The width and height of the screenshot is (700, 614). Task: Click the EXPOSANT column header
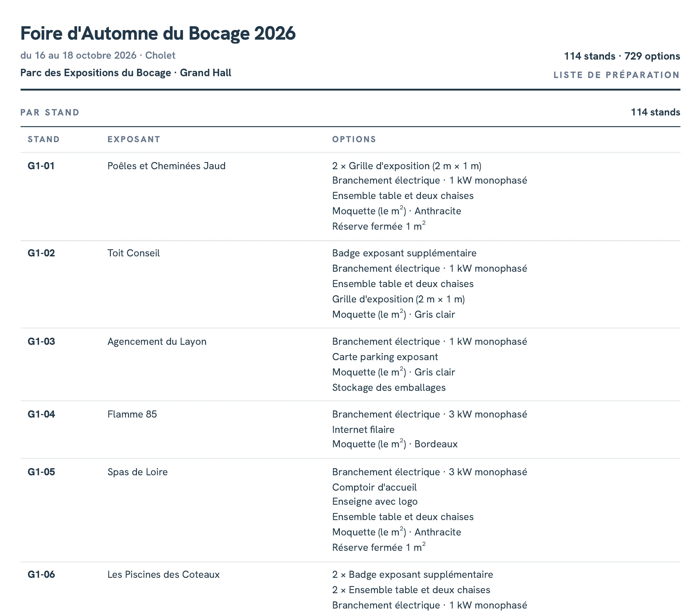(134, 139)
